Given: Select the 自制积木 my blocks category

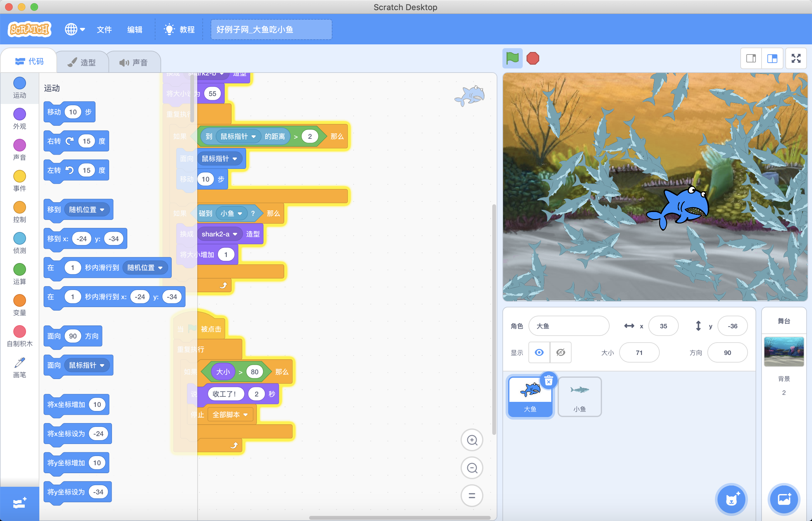Looking at the screenshot, I should pos(20,337).
